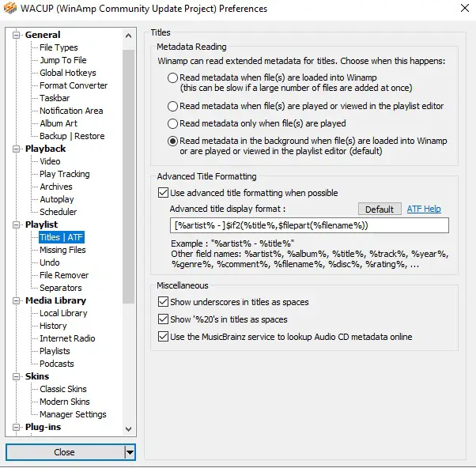The image size is (476, 468).
Task: Select 'Read metadata in the background' default option
Action: click(172, 142)
